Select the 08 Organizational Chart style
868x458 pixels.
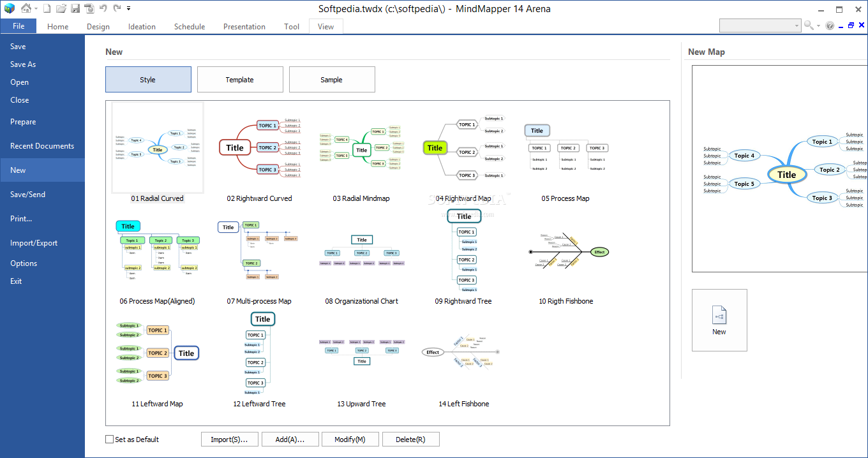(362, 257)
